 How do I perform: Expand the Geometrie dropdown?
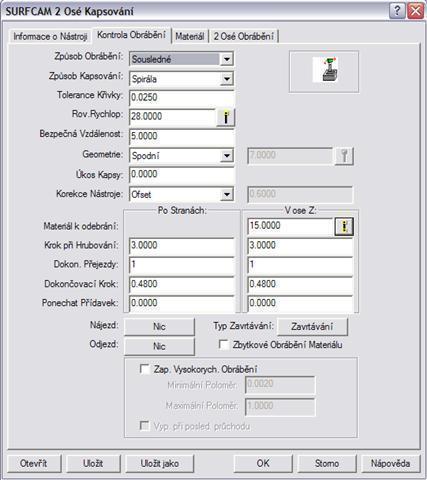click(x=227, y=156)
